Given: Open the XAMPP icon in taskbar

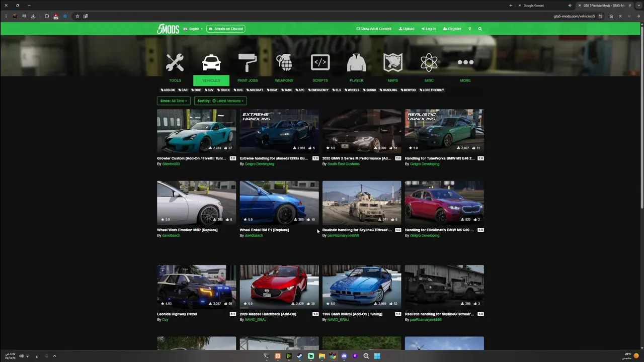Looking at the screenshot, I should tap(278, 356).
